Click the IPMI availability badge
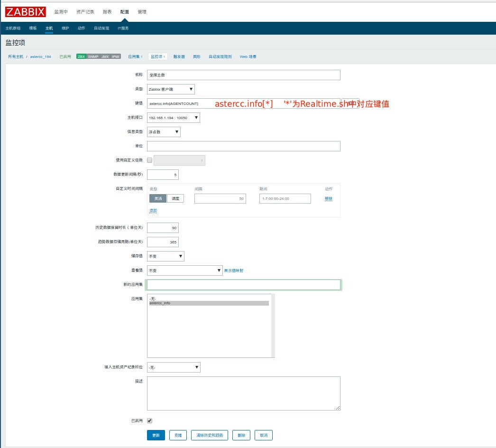The width and height of the screenshot is (496, 448). [x=116, y=56]
